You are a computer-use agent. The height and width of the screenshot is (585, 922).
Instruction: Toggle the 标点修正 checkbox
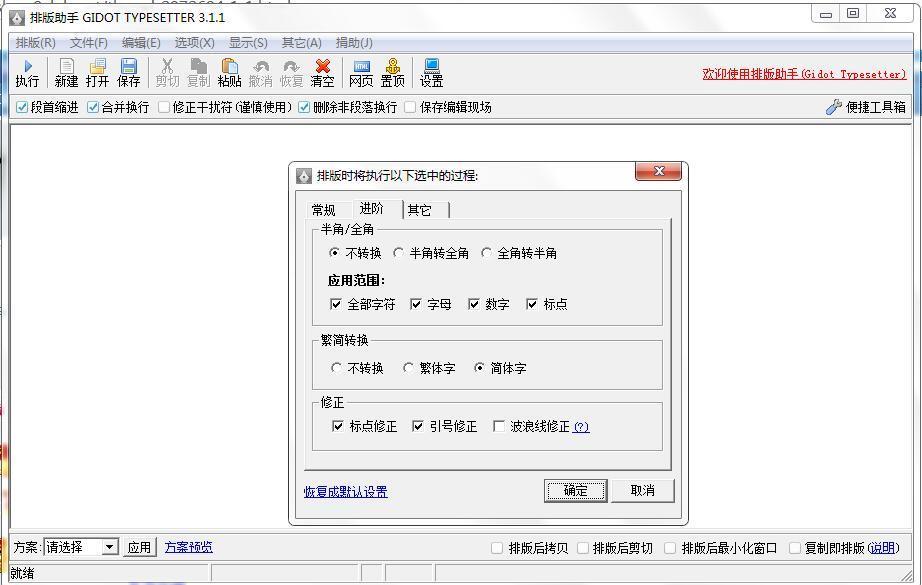click(338, 426)
